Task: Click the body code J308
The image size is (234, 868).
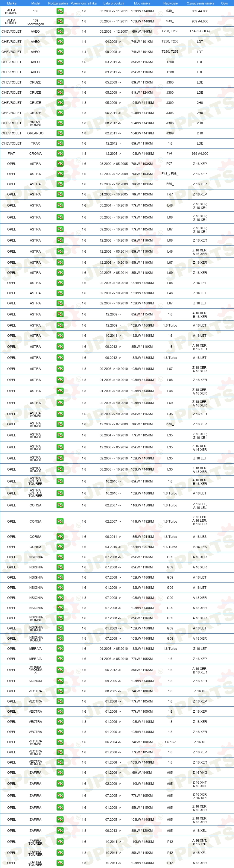Action: [x=170, y=123]
